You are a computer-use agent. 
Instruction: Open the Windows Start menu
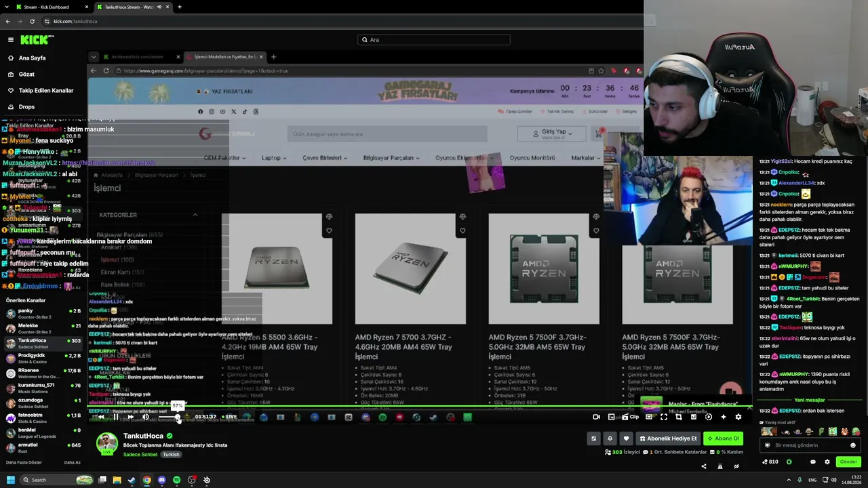(x=11, y=480)
